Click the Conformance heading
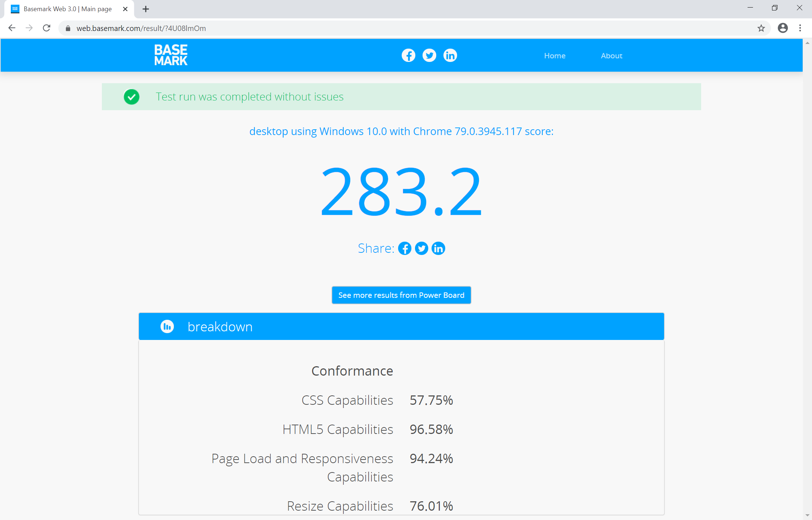Image resolution: width=812 pixels, height=520 pixels. click(x=352, y=371)
